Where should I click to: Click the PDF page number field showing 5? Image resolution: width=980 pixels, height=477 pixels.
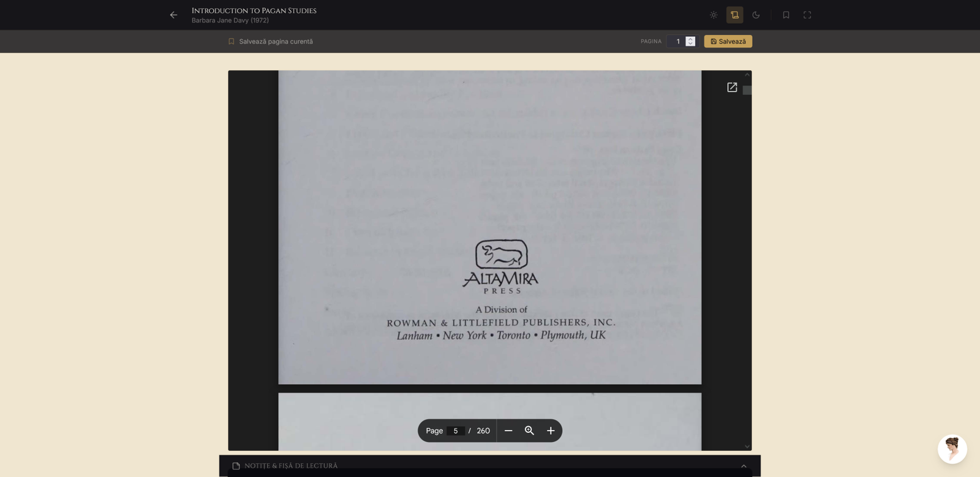click(456, 431)
